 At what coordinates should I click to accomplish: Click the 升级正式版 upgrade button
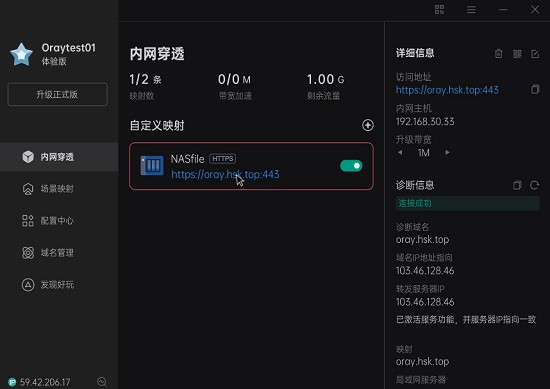pos(58,94)
